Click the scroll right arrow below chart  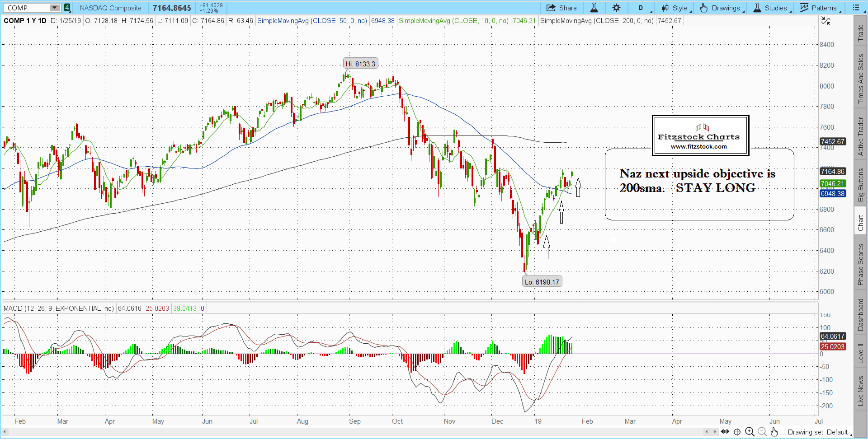715,432
